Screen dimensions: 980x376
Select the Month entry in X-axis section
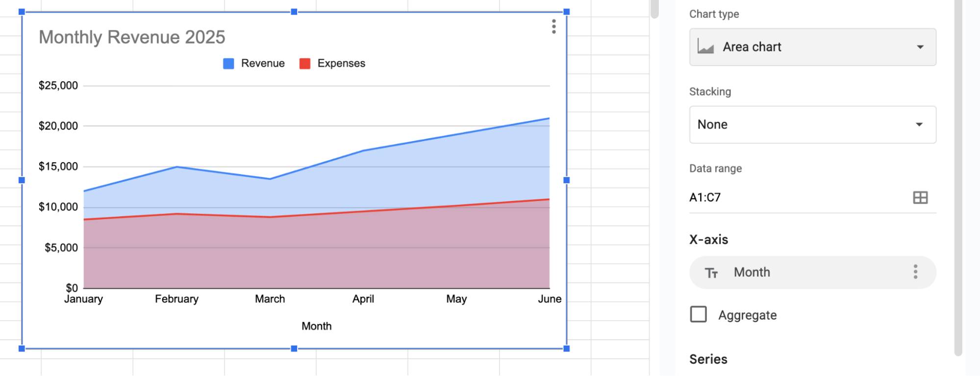(752, 272)
